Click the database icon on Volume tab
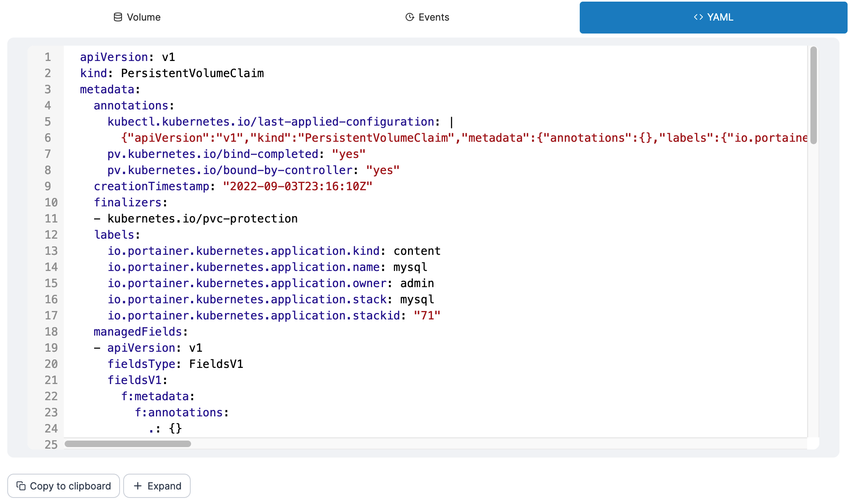Screen dimensions: 850x504 coord(118,17)
